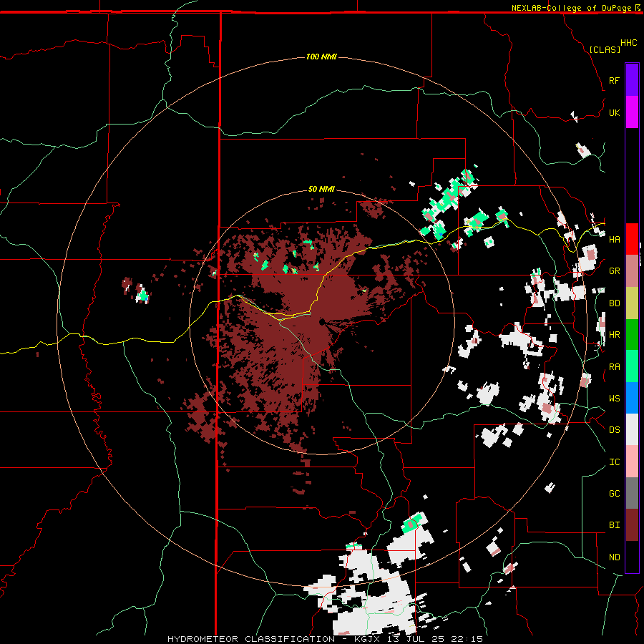Click the BI dark red legend swatch
This screenshot has height=644, width=644.
click(x=632, y=525)
